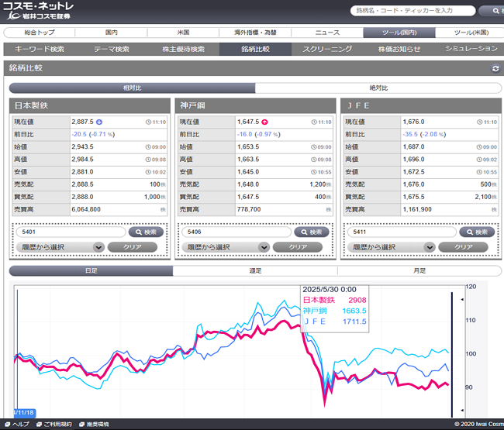Viewport: 504px width, 430px height.
Task: Open the ツール(国内) tab
Action: (x=399, y=33)
